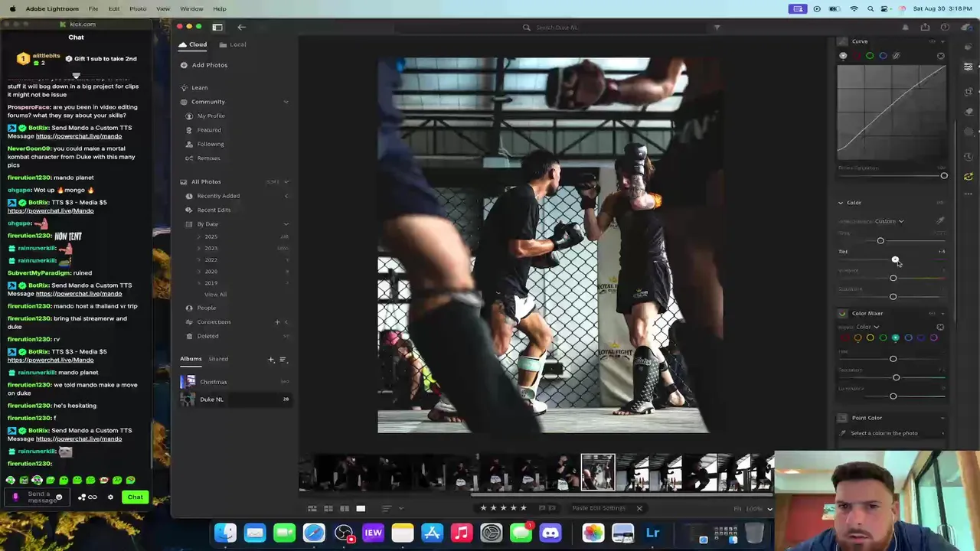Select the highlighted filmstrip thumbnail

(597, 472)
